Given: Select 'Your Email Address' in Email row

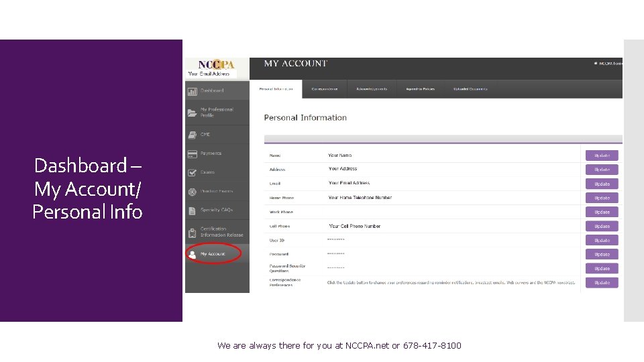Looking at the screenshot, I should click(349, 183).
